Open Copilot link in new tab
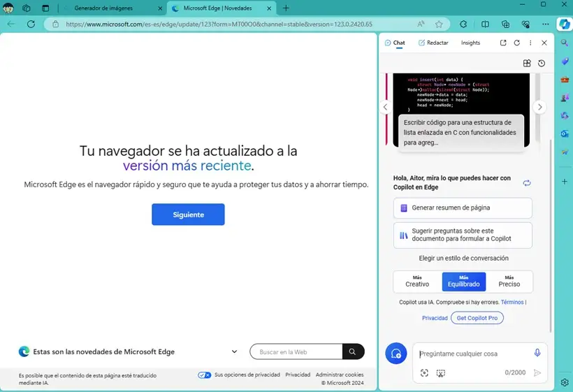Image resolution: width=573 pixels, height=392 pixels. (503, 43)
